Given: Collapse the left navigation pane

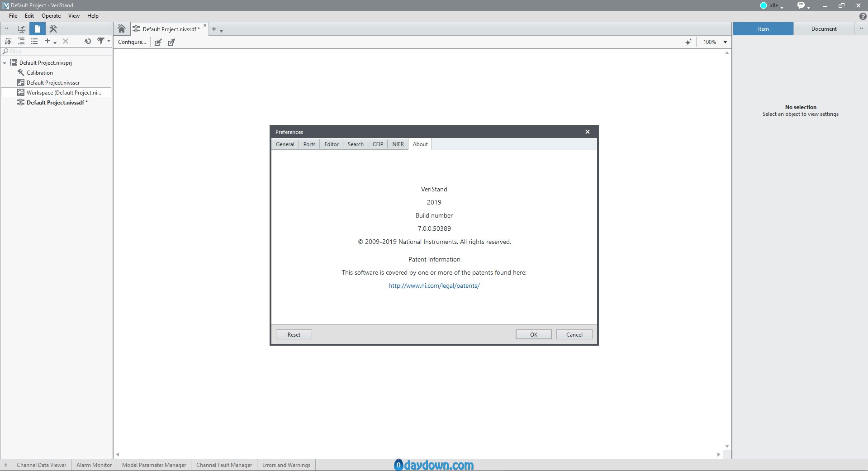Looking at the screenshot, I should tap(7, 29).
